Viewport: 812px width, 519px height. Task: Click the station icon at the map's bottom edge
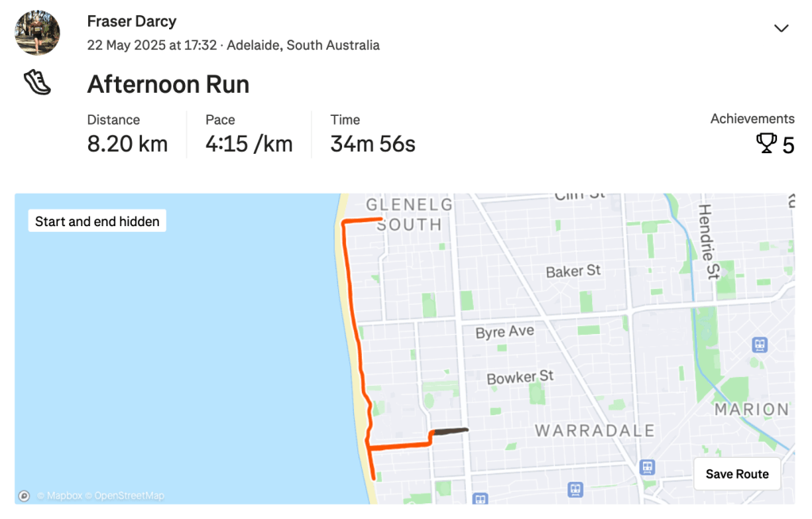pos(479,498)
